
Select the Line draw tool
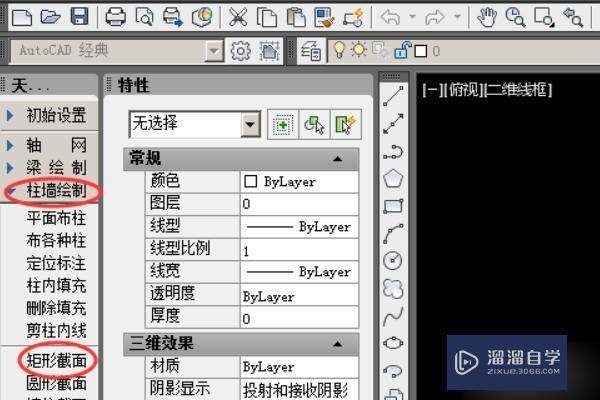point(393,96)
